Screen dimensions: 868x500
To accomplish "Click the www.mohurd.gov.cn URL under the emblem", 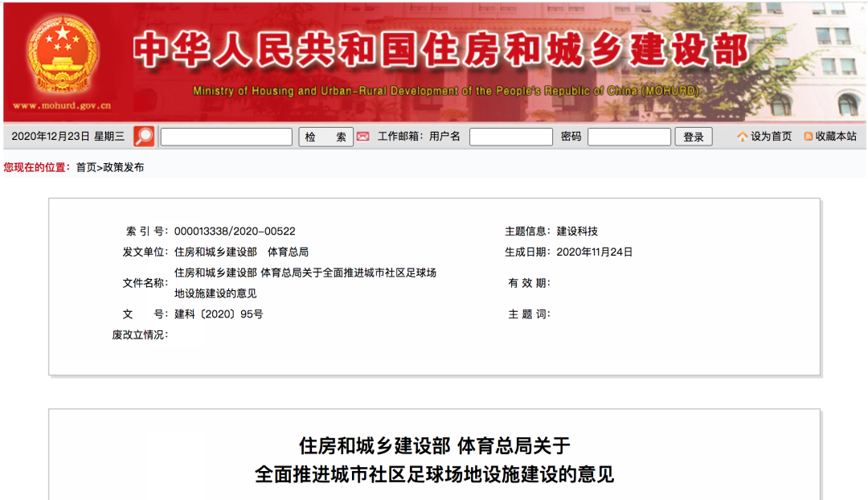I will pyautogui.click(x=62, y=105).
